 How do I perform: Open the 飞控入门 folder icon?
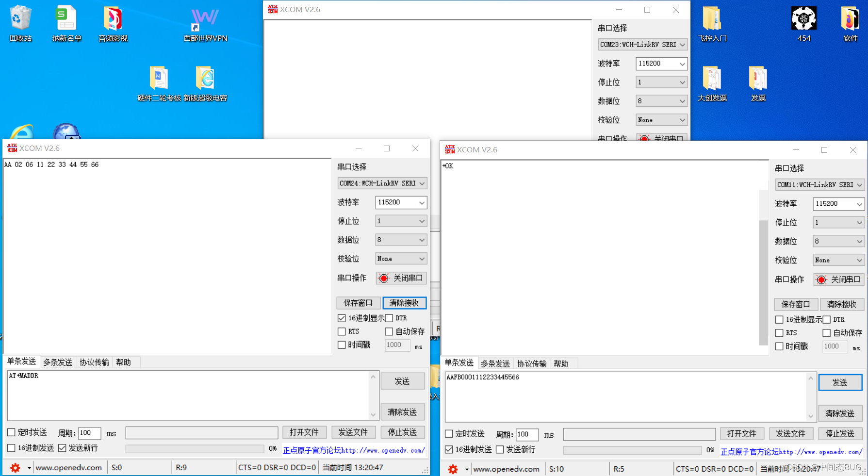click(712, 23)
